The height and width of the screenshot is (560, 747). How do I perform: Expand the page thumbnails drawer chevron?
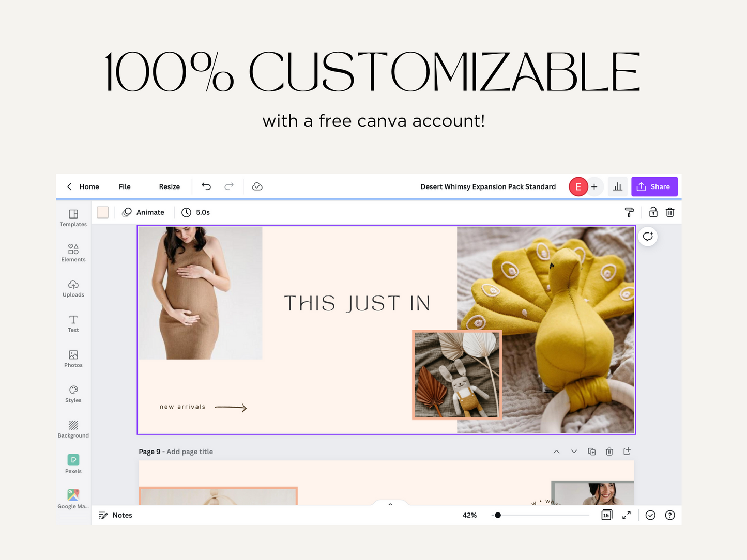[390, 504]
